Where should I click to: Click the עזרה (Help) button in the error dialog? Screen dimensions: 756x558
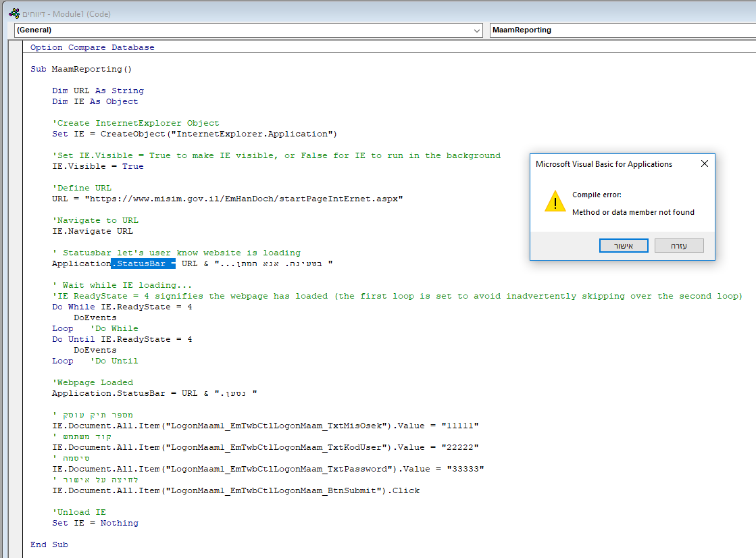[x=679, y=245]
